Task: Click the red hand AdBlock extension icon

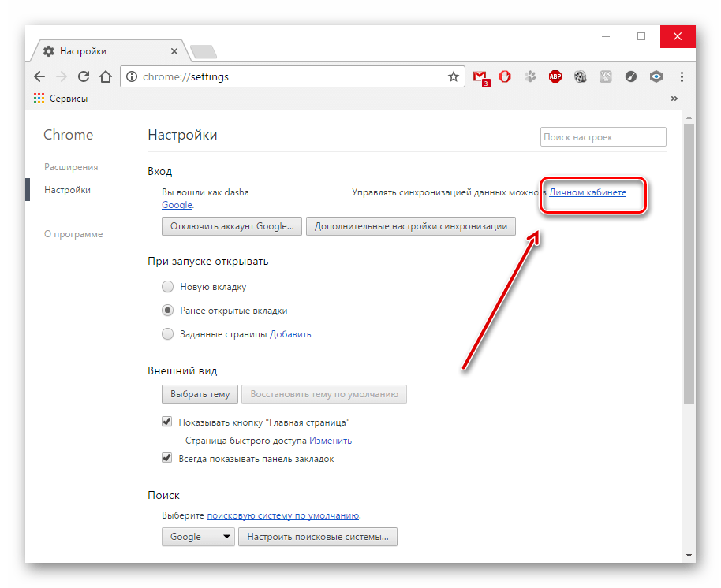Action: [505, 76]
